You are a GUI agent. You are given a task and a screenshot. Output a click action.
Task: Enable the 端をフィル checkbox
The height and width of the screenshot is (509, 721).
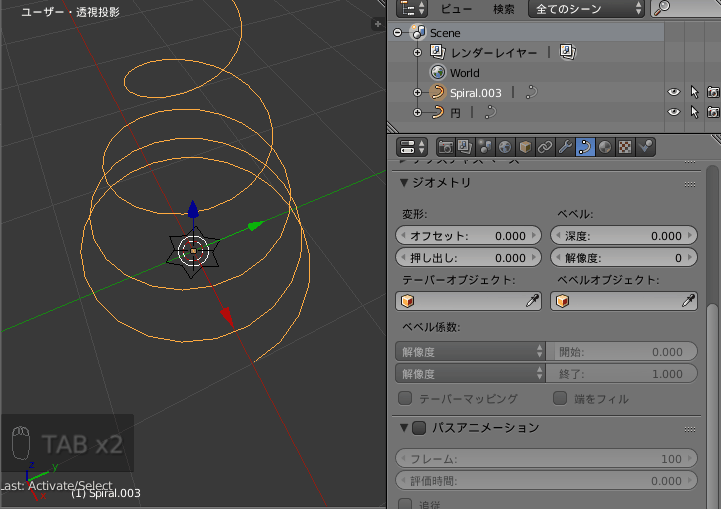tap(560, 398)
